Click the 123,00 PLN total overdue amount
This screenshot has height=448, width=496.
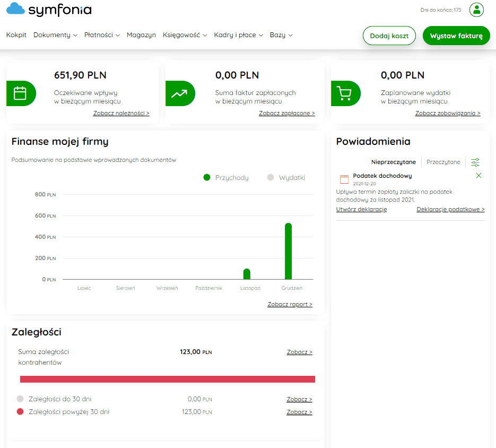[x=196, y=352]
